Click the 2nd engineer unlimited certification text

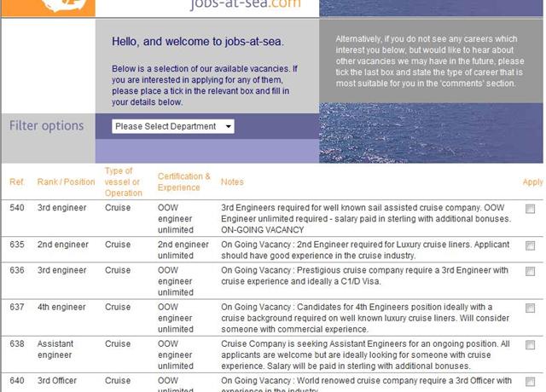(x=183, y=250)
